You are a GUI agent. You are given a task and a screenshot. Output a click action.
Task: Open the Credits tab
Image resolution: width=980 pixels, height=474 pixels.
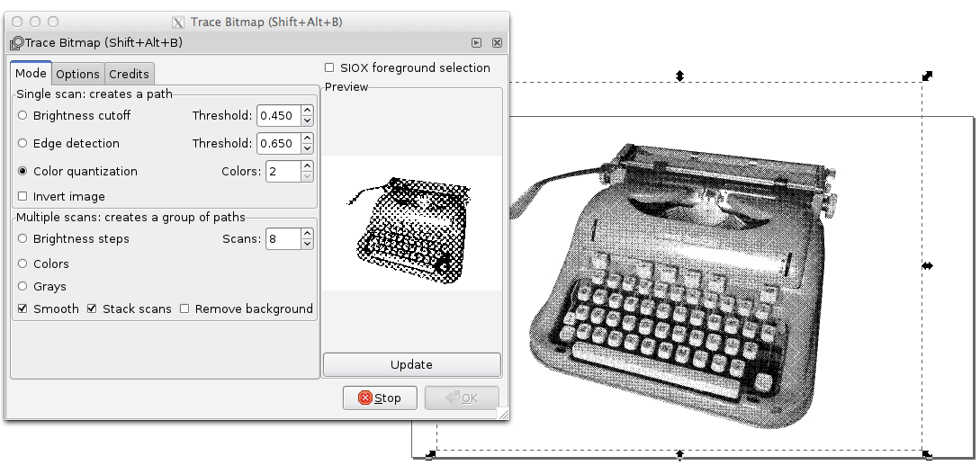129,74
